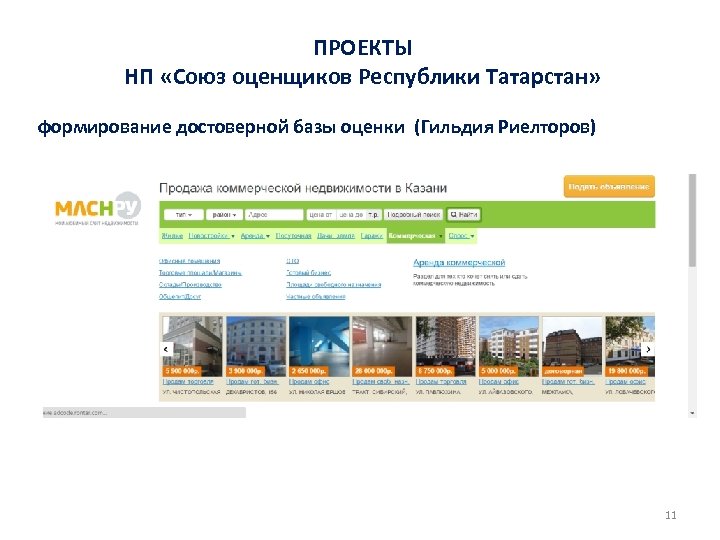The image size is (720, 540).
Task: Expand the Спрос menu
Action: (x=461, y=236)
